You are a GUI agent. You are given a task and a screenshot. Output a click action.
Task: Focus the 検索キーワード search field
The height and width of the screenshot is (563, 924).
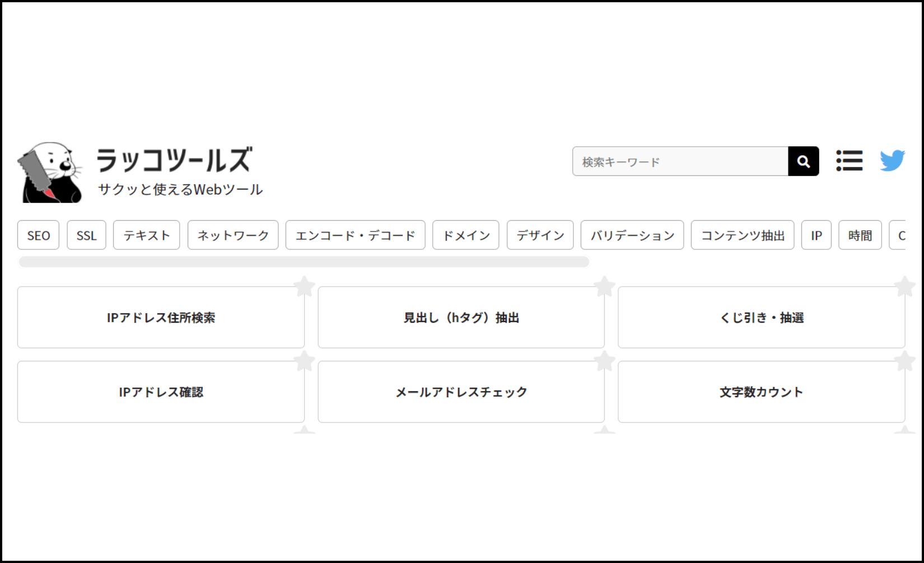(x=680, y=161)
